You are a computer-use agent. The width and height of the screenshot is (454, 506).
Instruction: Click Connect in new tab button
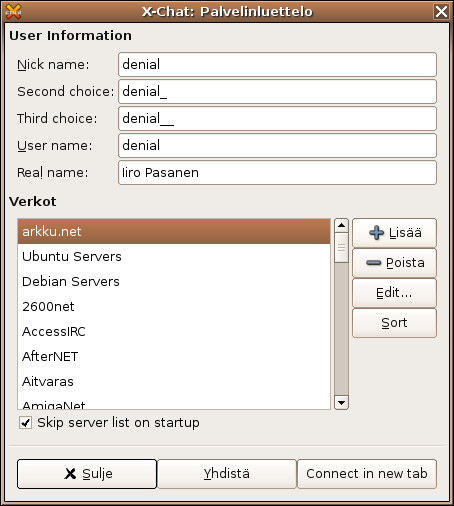click(x=367, y=474)
